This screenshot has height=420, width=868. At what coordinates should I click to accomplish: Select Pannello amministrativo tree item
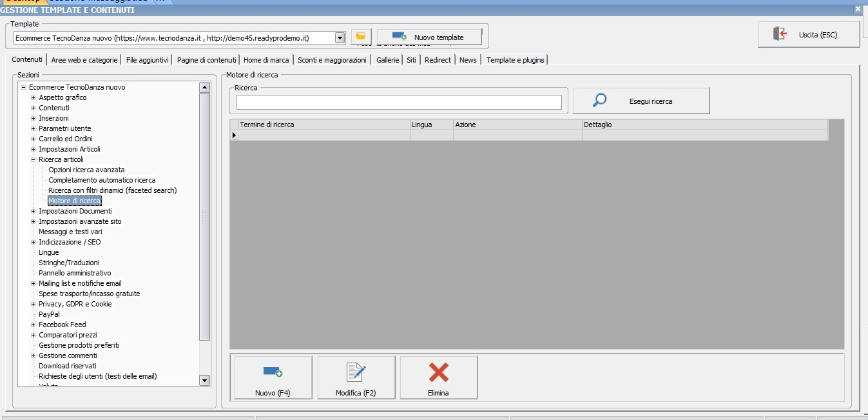(75, 273)
